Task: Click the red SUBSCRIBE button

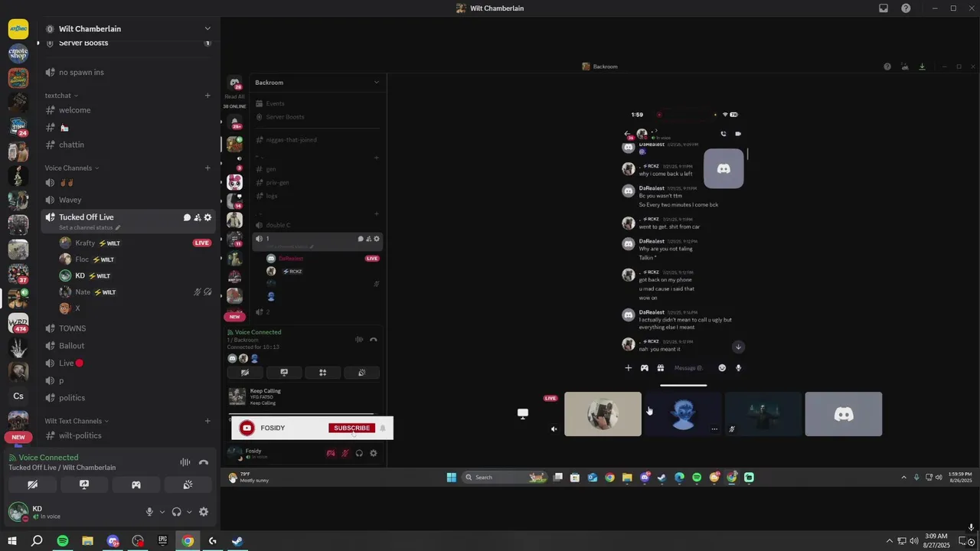Action: point(352,429)
